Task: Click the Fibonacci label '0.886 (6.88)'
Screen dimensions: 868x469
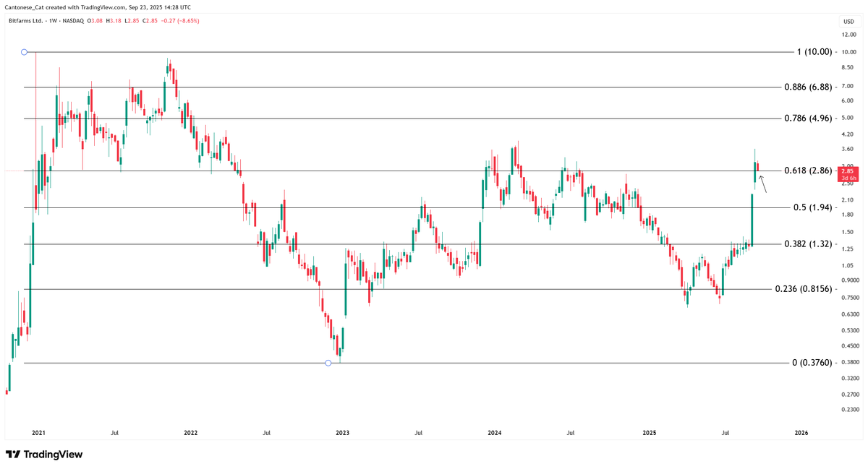Action: coord(809,87)
